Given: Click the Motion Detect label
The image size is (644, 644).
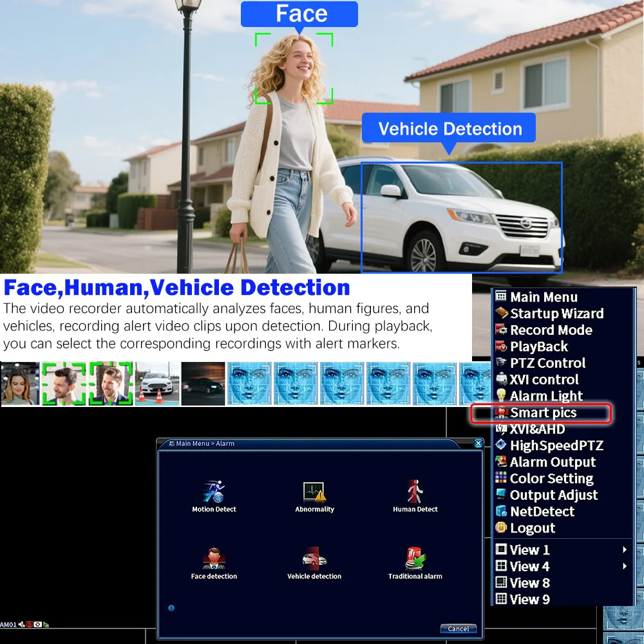Looking at the screenshot, I should pyautogui.click(x=214, y=509).
